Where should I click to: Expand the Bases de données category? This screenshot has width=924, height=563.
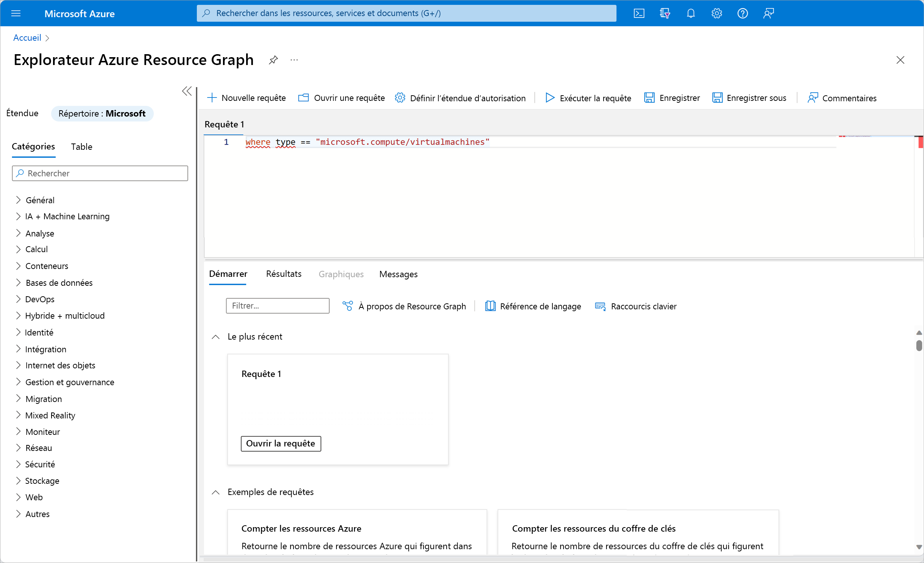point(18,283)
